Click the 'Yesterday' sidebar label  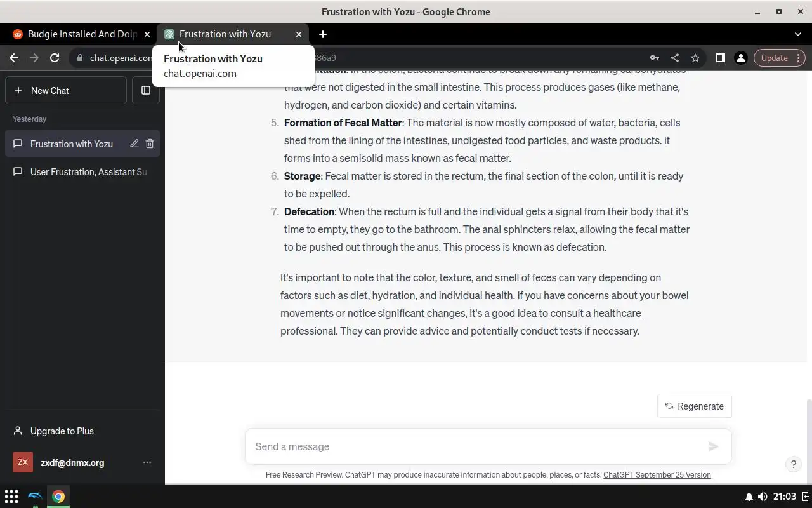(x=29, y=119)
